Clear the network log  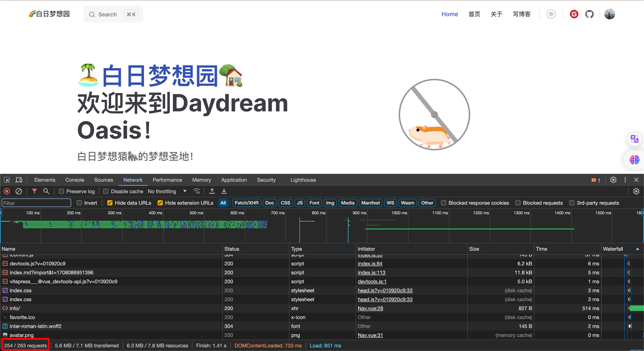[x=19, y=191]
